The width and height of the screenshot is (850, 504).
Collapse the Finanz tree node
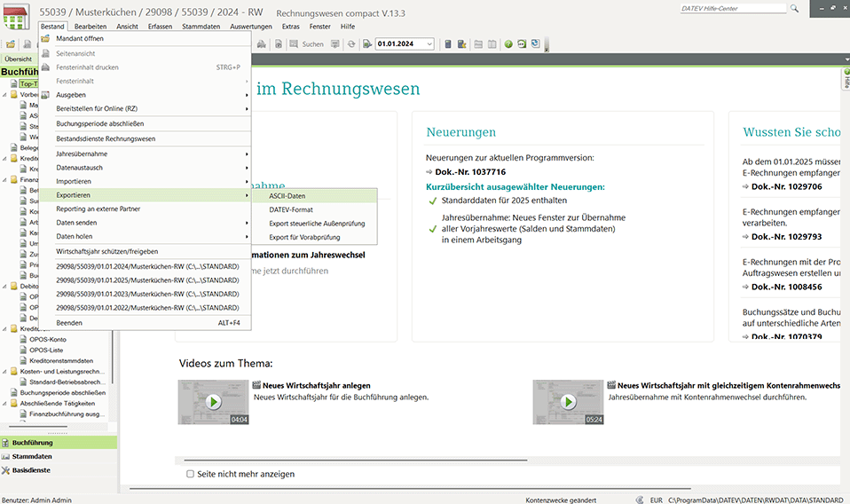point(4,180)
